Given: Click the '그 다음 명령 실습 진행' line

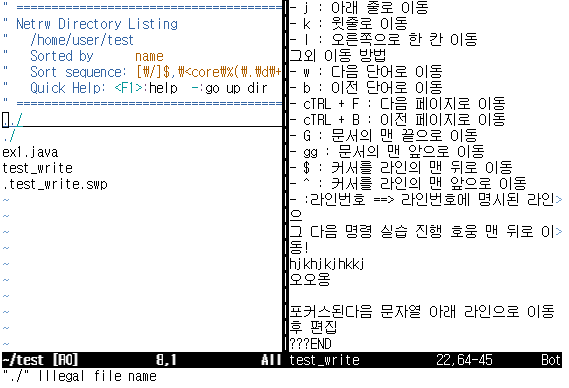Looking at the screenshot, I should coord(426,232).
